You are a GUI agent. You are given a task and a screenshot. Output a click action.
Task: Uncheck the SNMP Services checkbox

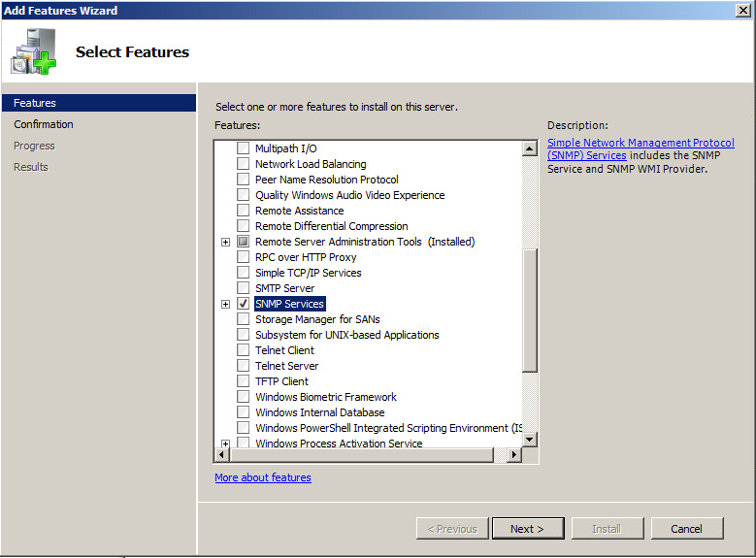click(x=243, y=304)
